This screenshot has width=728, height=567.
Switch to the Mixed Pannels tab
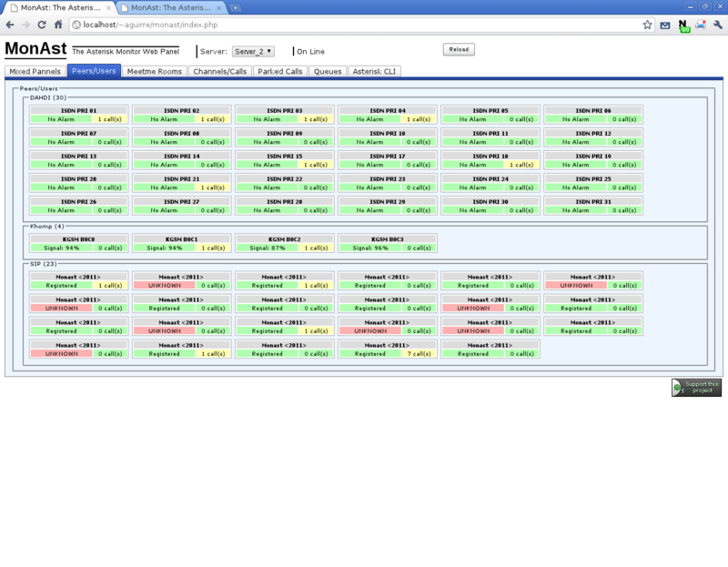pos(35,71)
